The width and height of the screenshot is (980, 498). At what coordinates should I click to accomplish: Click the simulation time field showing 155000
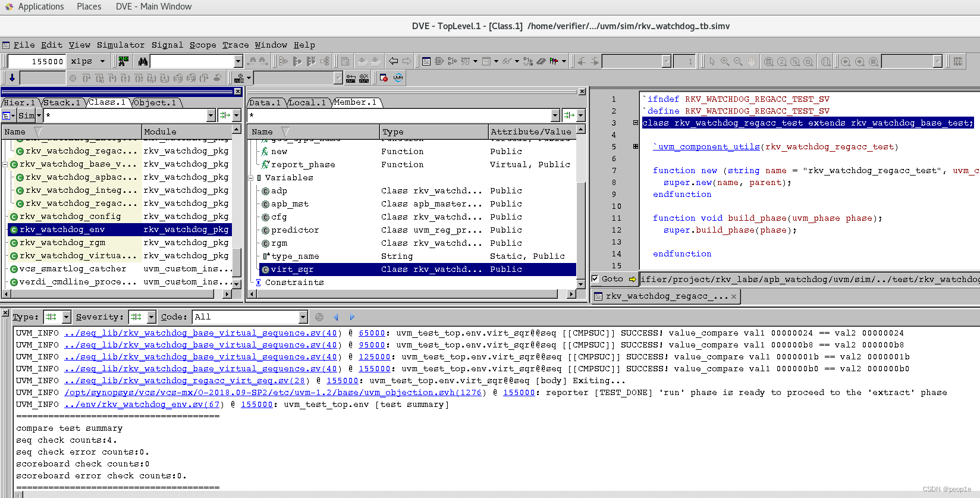(x=37, y=61)
